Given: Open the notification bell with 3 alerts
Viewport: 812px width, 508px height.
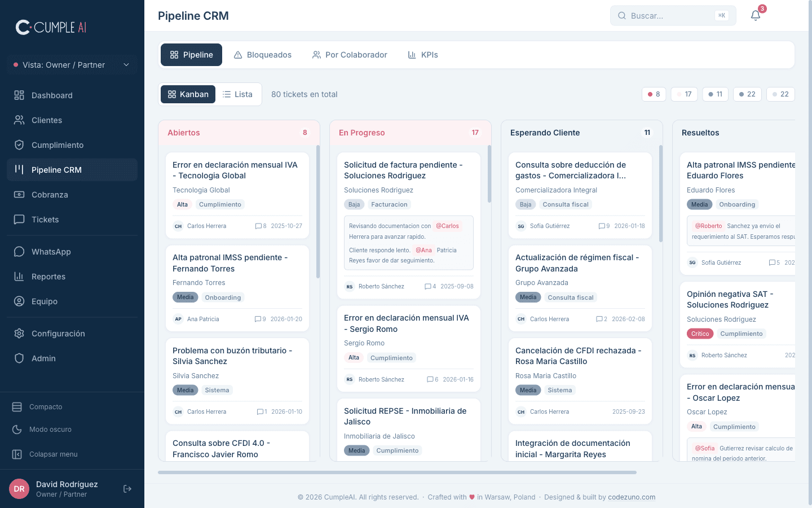Looking at the screenshot, I should point(755,15).
